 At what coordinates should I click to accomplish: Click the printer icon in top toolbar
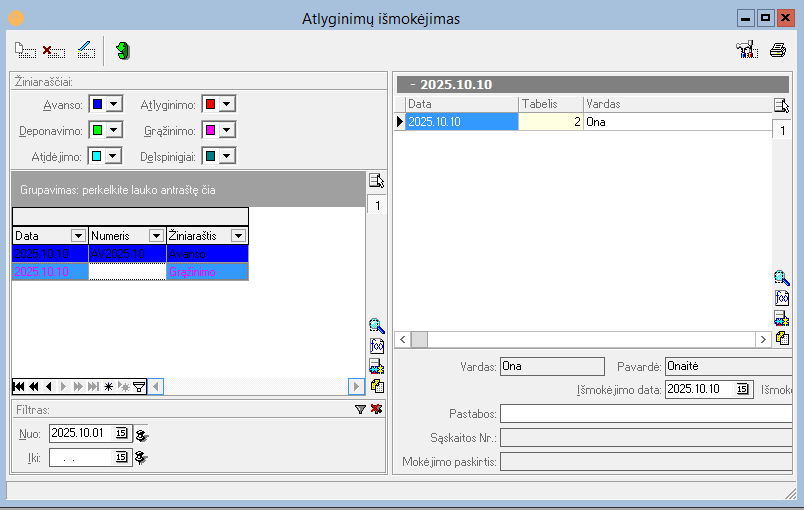click(778, 50)
